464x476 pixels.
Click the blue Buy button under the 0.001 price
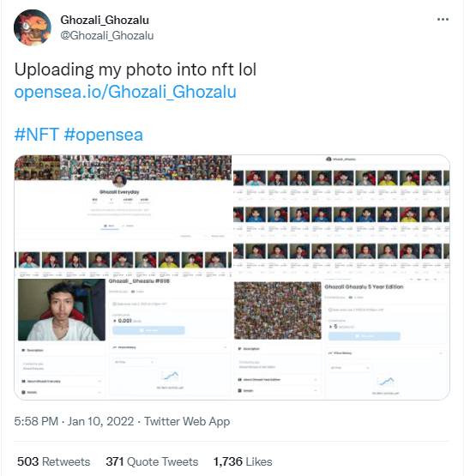tap(148, 330)
